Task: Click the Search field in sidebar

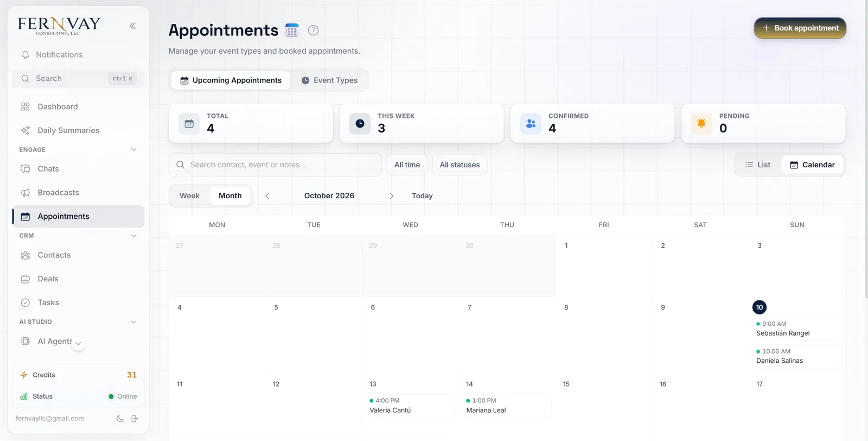Action: [78, 79]
